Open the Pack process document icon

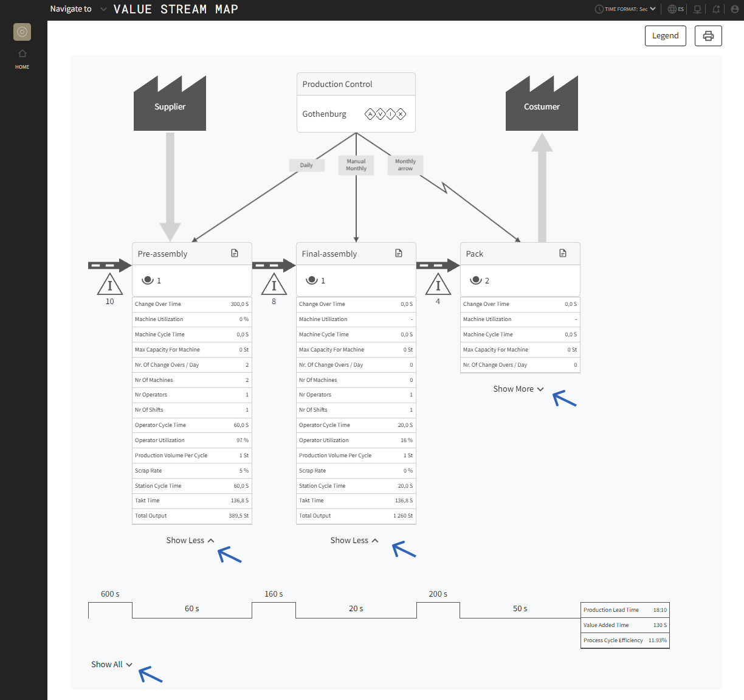click(563, 252)
